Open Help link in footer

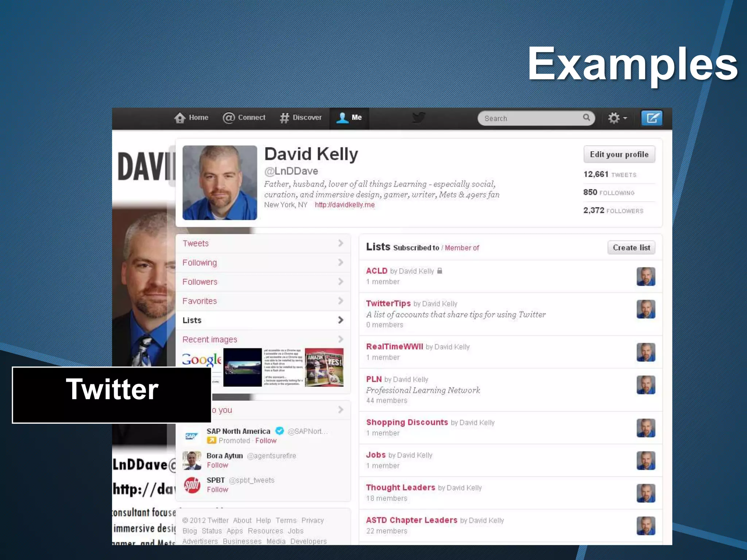pos(263,520)
